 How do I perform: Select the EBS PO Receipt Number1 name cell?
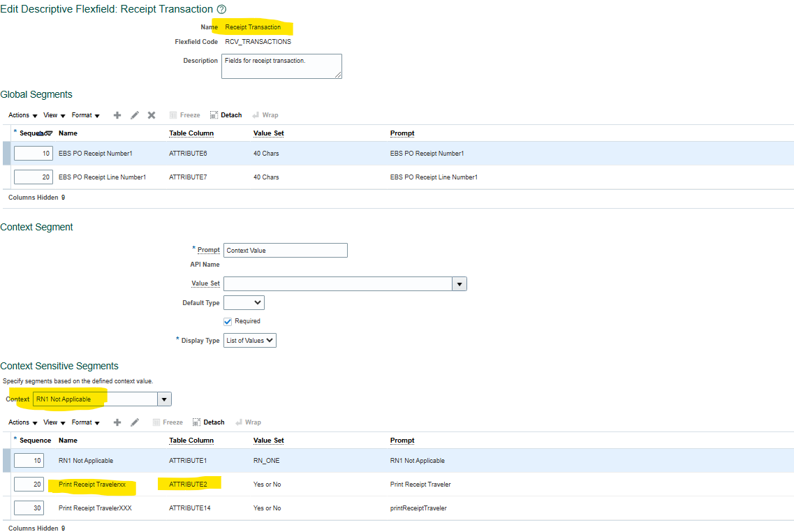pyautogui.click(x=95, y=154)
